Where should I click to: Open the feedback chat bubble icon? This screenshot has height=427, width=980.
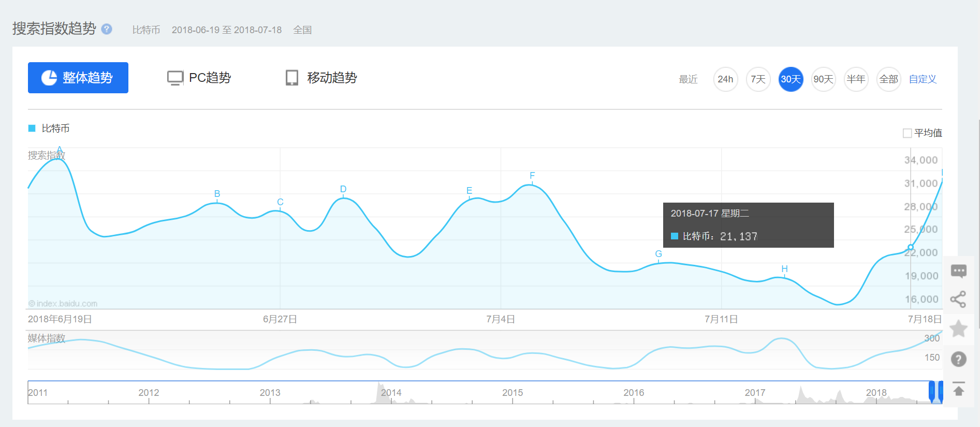959,271
